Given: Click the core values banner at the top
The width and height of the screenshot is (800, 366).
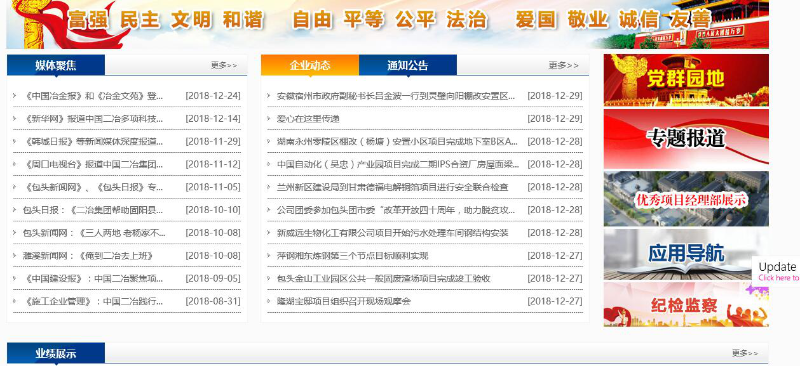Looking at the screenshot, I should coord(387,25).
